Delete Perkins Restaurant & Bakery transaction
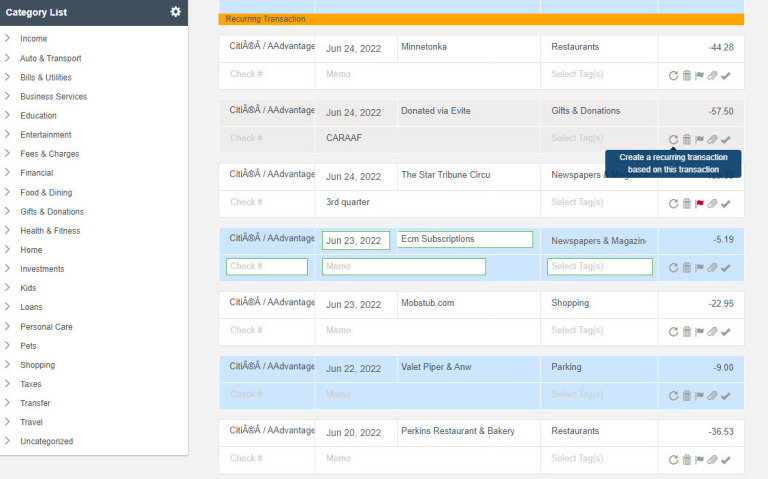The width and height of the screenshot is (768, 479). coord(687,460)
